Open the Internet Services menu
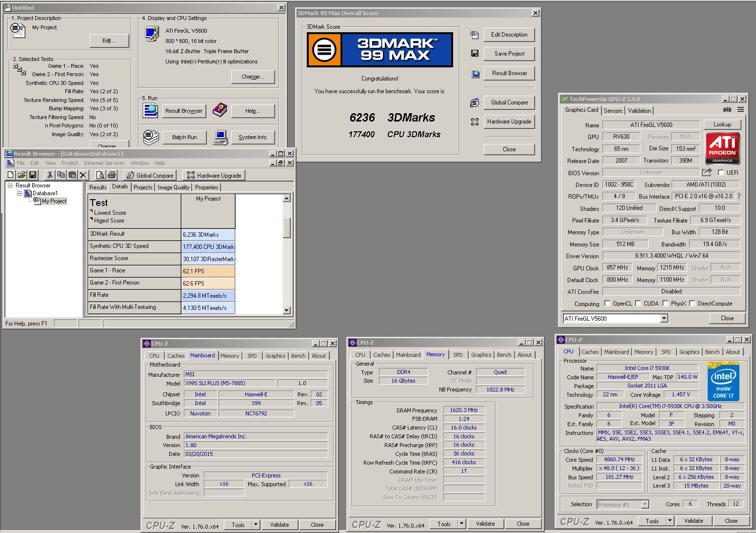Image resolution: width=756 pixels, height=533 pixels. coord(104,163)
